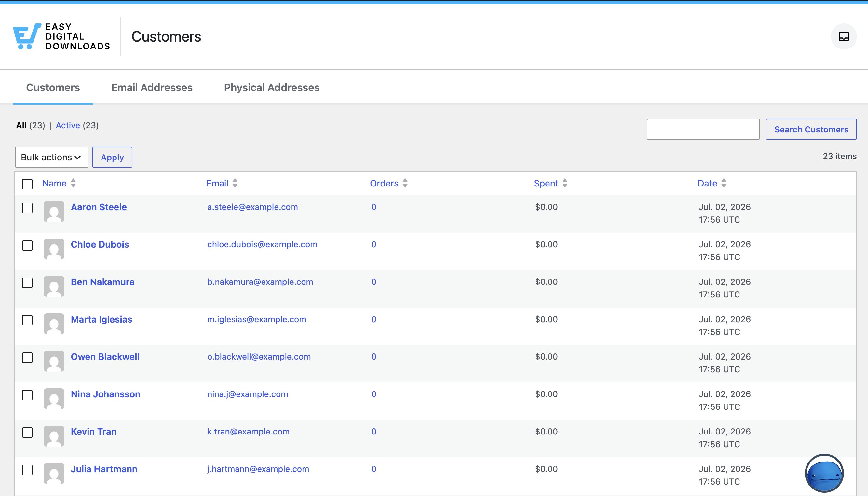Click Aaron Steele's avatar image
The width and height of the screenshot is (868, 496).
[54, 212]
